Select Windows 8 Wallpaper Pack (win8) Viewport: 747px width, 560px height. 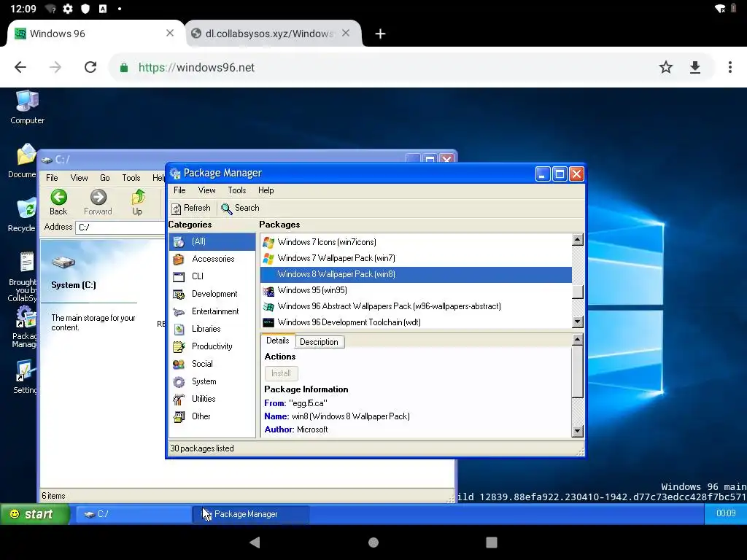point(416,274)
